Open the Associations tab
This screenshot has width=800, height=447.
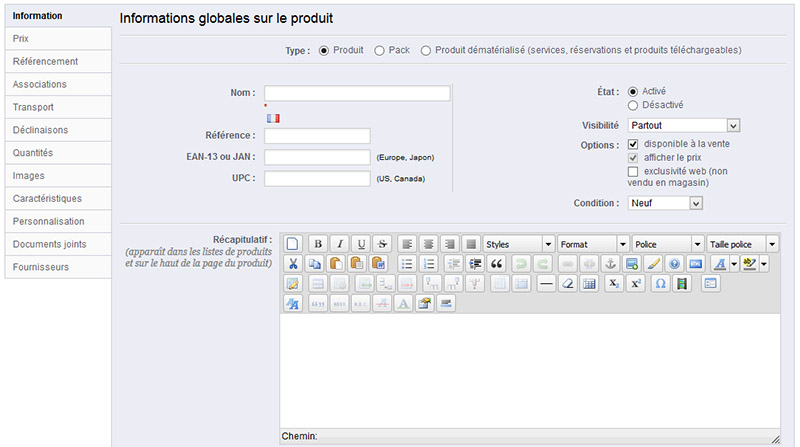tap(58, 85)
